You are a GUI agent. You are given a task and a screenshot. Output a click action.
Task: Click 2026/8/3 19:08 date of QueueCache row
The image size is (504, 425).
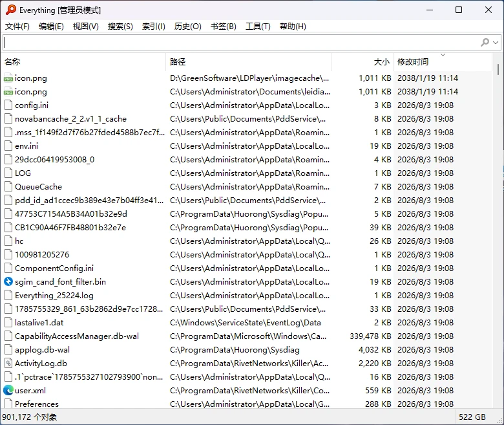[425, 186]
